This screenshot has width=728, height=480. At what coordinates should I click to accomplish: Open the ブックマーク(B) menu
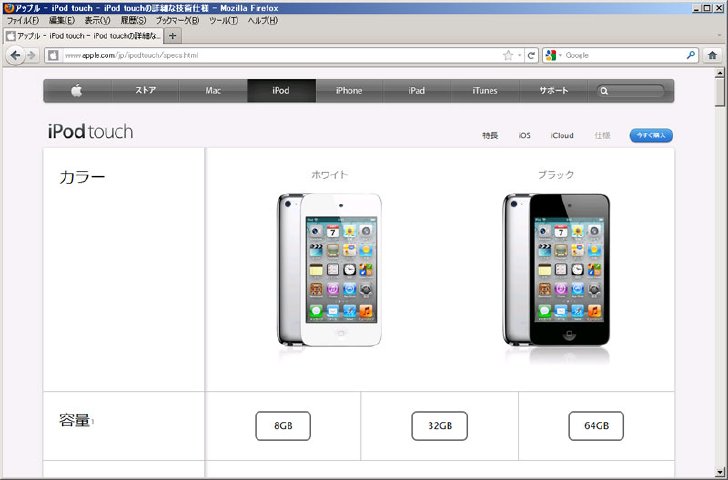tap(177, 20)
